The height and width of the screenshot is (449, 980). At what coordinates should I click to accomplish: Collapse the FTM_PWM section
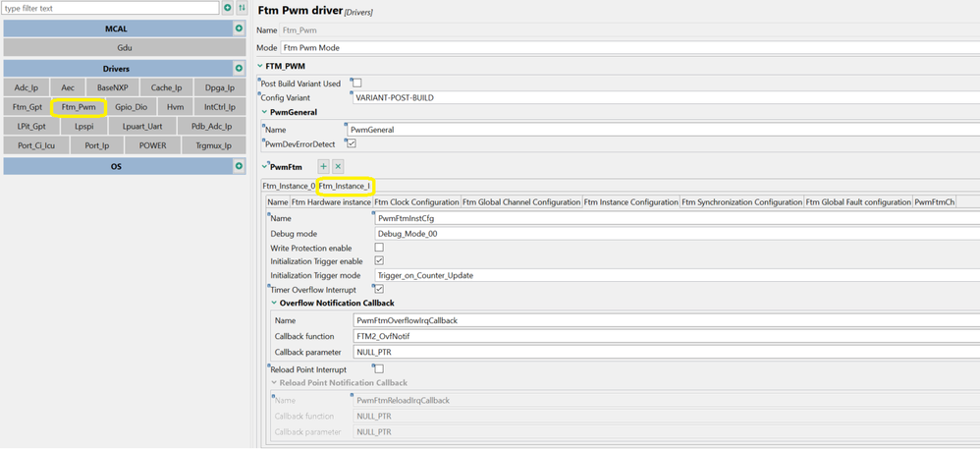tap(260, 66)
